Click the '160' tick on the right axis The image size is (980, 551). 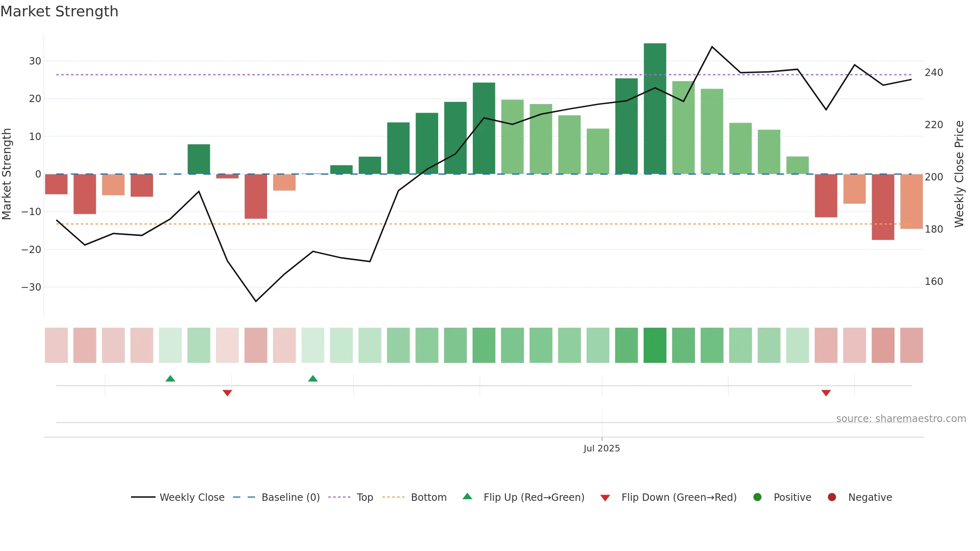click(934, 282)
